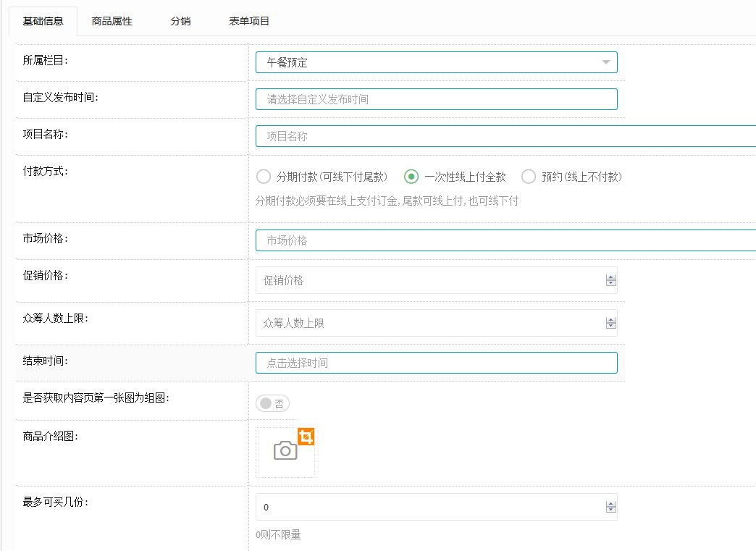Switch to the 商品属性 tab
Screen dimensions: 756x551
point(112,21)
